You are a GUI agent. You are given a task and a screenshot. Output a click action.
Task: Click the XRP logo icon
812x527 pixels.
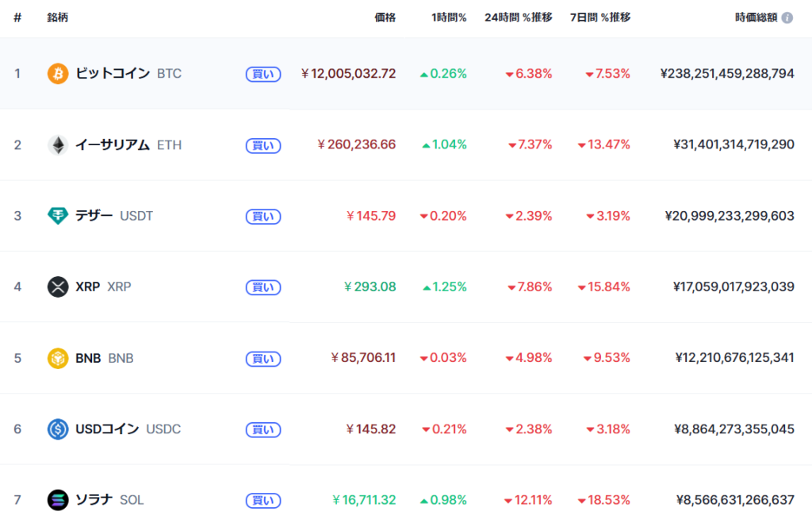pos(58,287)
